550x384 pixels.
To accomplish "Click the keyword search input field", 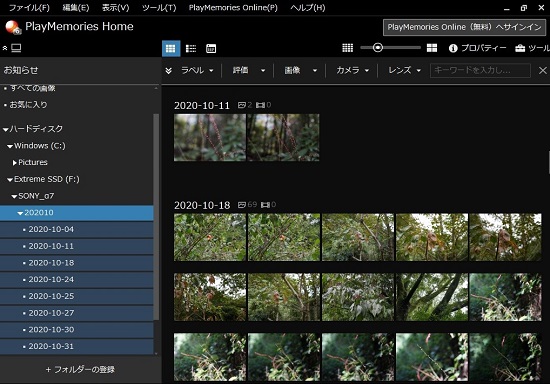I will 480,70.
